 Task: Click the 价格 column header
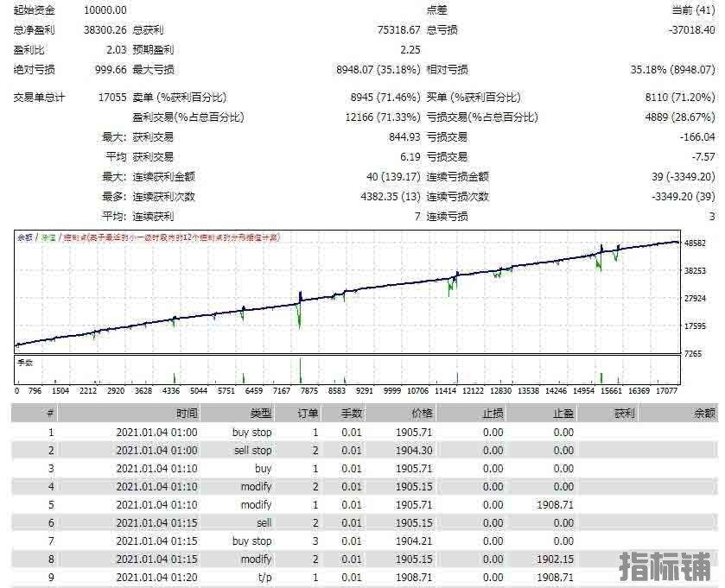pos(422,414)
